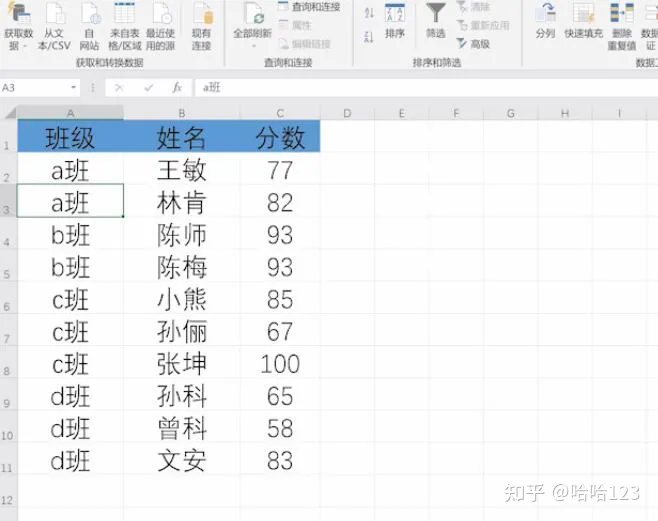658x521 pixels.
Task: Select column B header
Action: pos(182,113)
